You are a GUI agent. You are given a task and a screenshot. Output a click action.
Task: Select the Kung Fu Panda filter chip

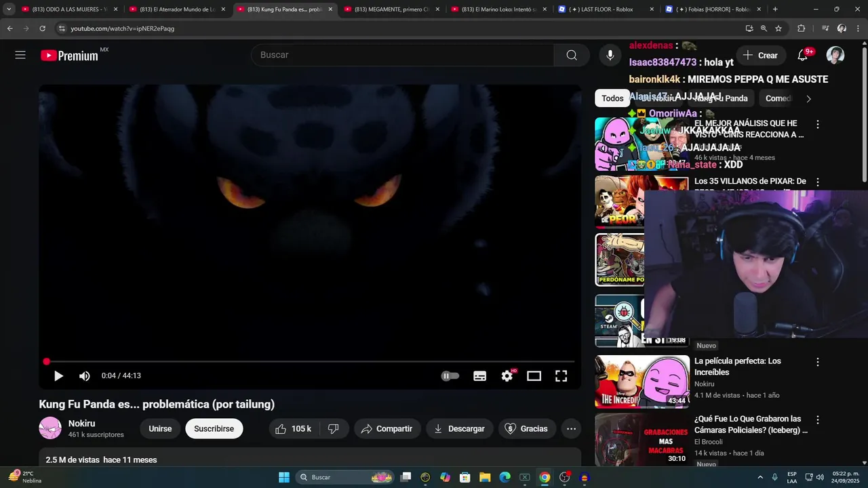720,98
